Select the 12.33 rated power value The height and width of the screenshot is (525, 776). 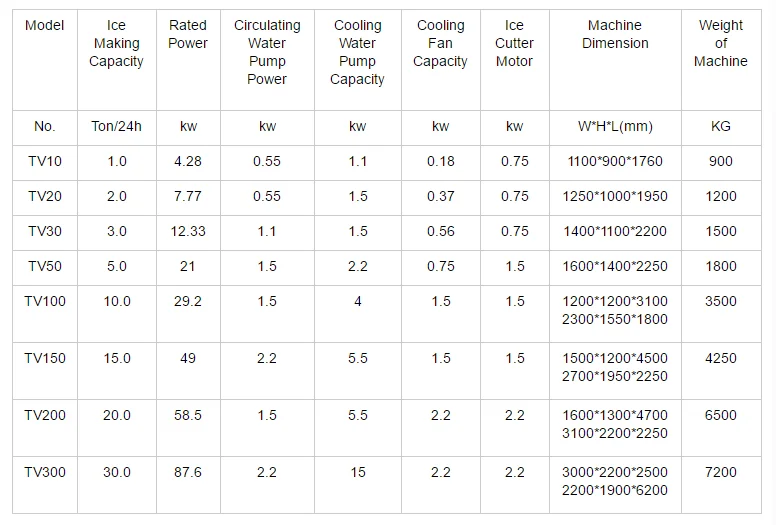tap(188, 231)
